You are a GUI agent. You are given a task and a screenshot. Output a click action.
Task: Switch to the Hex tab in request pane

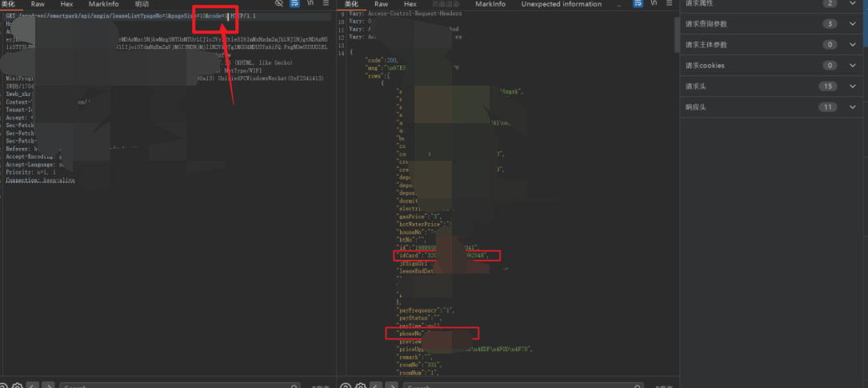[x=66, y=4]
